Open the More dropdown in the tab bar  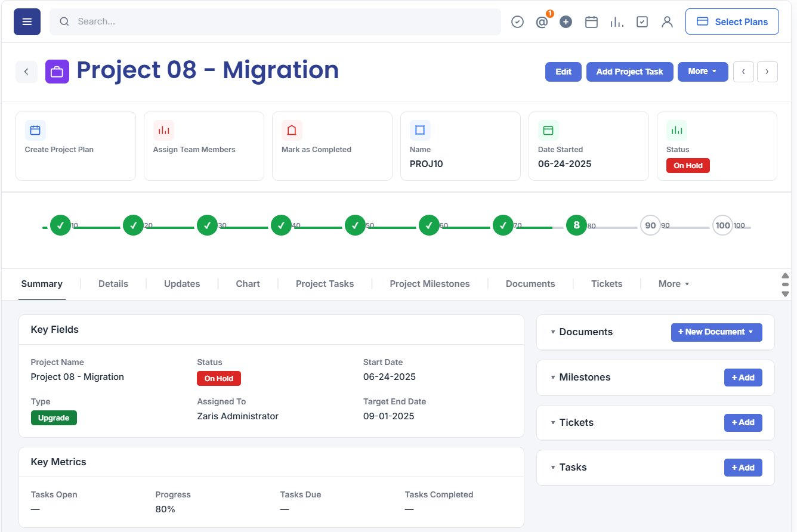674,284
